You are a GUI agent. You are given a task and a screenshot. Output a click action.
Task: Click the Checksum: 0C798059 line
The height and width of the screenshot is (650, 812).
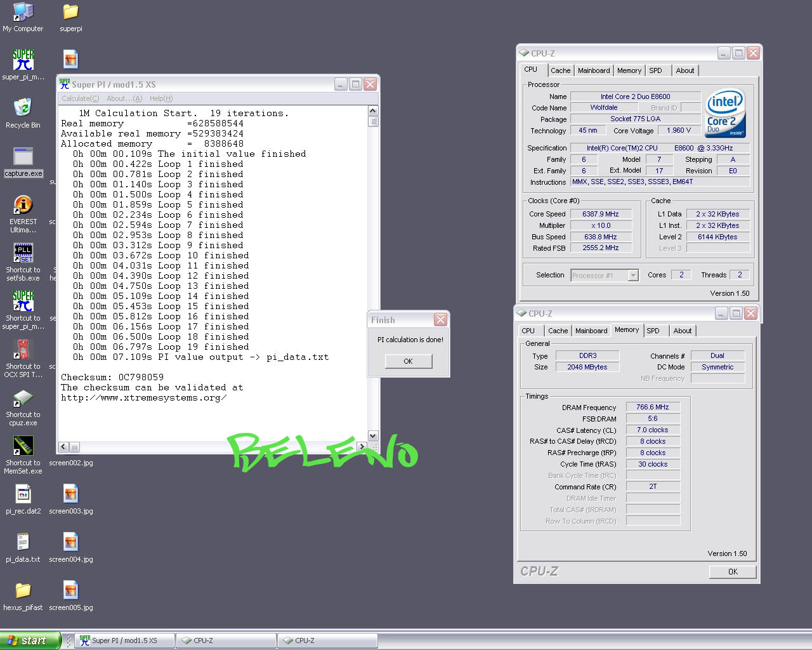click(112, 377)
